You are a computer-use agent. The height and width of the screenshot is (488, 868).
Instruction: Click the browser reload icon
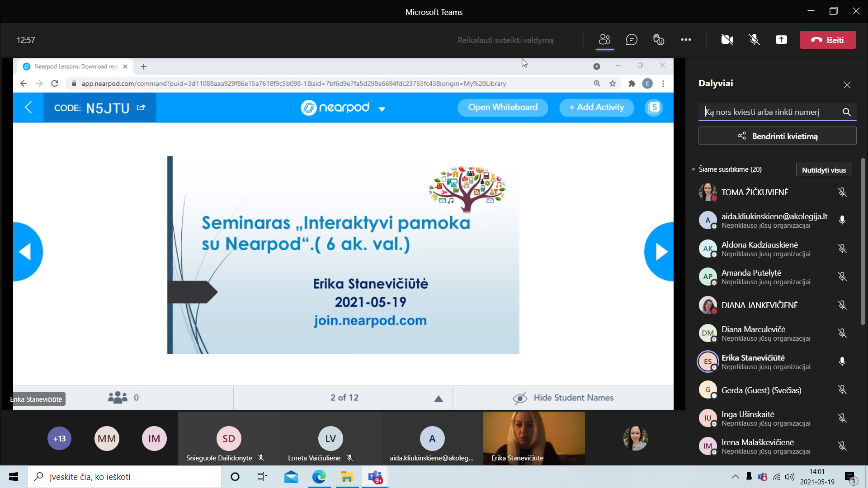[x=55, y=84]
